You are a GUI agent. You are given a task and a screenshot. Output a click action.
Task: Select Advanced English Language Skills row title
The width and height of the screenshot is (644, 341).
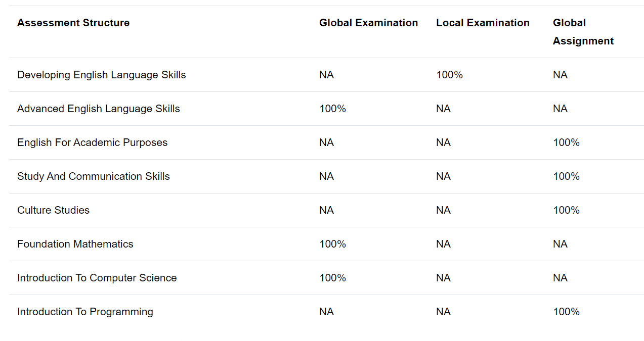pos(99,109)
